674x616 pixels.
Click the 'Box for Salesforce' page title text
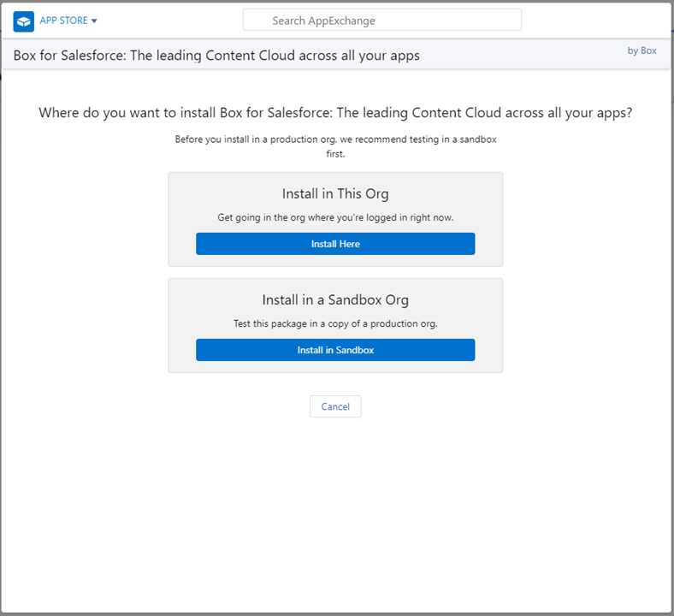pos(216,56)
